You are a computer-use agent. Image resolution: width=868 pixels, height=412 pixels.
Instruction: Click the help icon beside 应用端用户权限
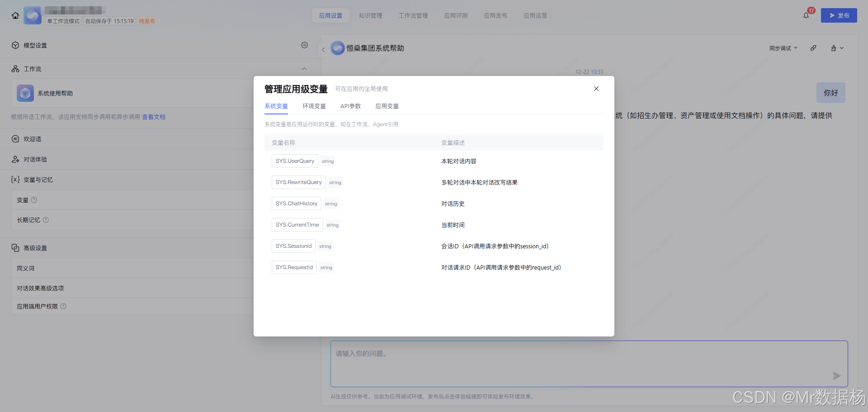pyautogui.click(x=63, y=306)
